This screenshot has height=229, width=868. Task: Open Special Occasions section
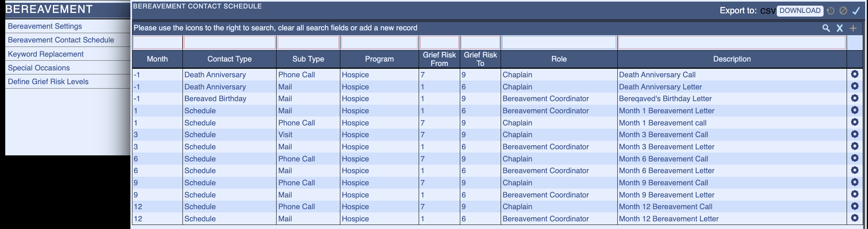(x=39, y=68)
